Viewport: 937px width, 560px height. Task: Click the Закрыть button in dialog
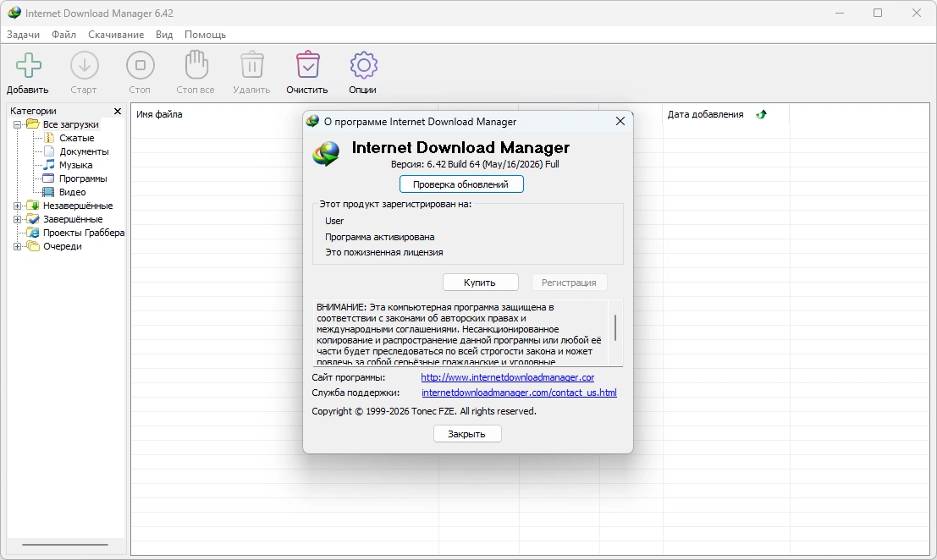coord(467,434)
